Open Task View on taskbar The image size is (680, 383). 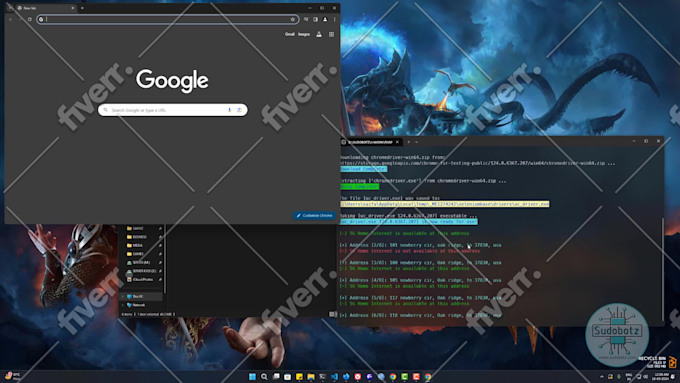click(276, 376)
